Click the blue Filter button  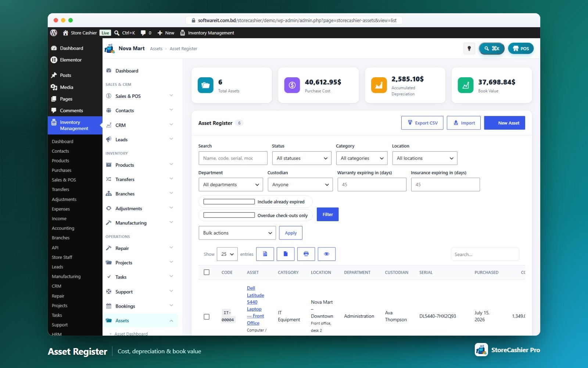click(328, 214)
